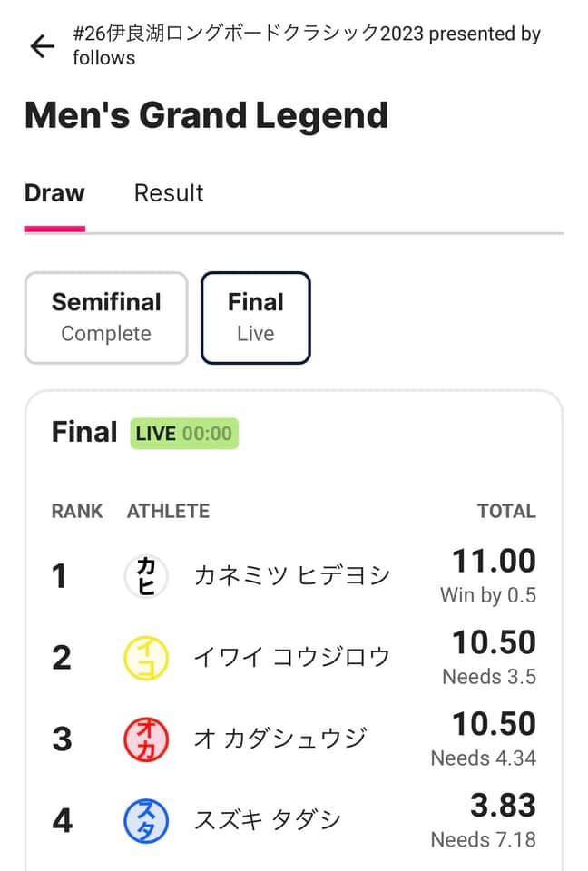588x871 pixels.
Task: Click the 3.83 total score
Action: point(503,806)
